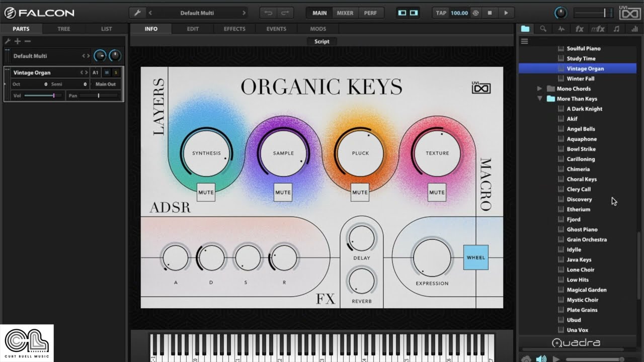This screenshot has width=644, height=362.
Task: Mute the Vintage Organ part with the M button
Action: [107, 72]
